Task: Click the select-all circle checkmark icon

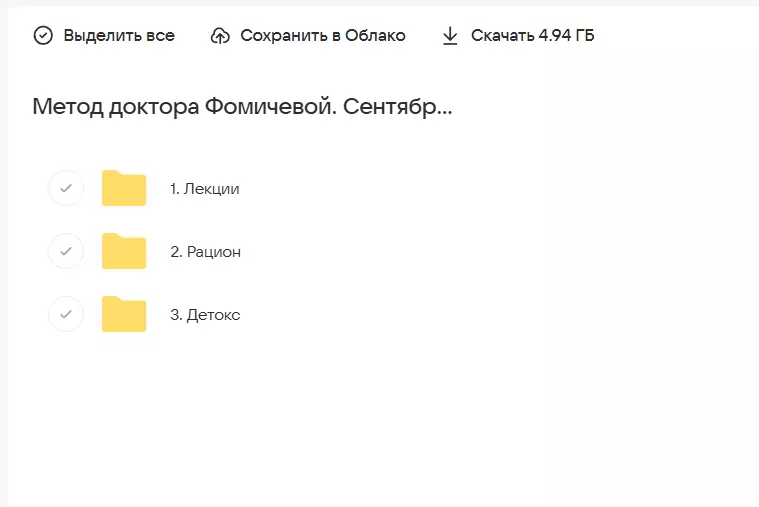Action: (x=43, y=36)
